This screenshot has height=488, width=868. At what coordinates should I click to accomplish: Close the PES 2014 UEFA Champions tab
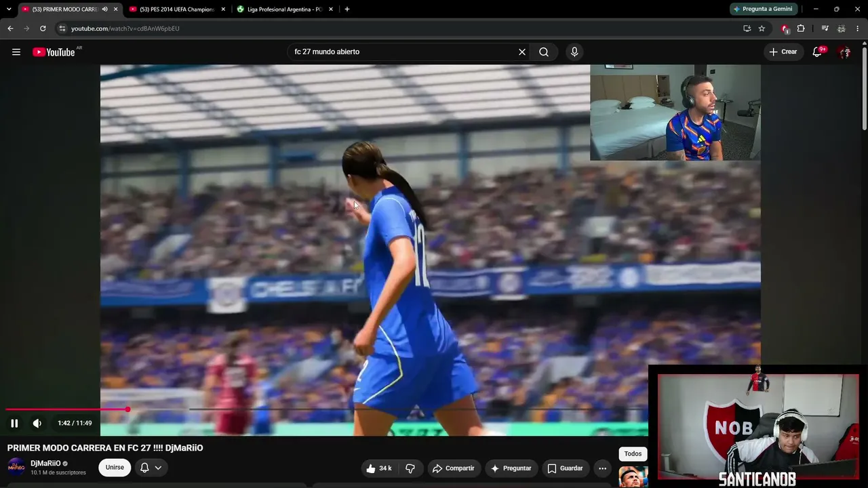click(x=223, y=9)
